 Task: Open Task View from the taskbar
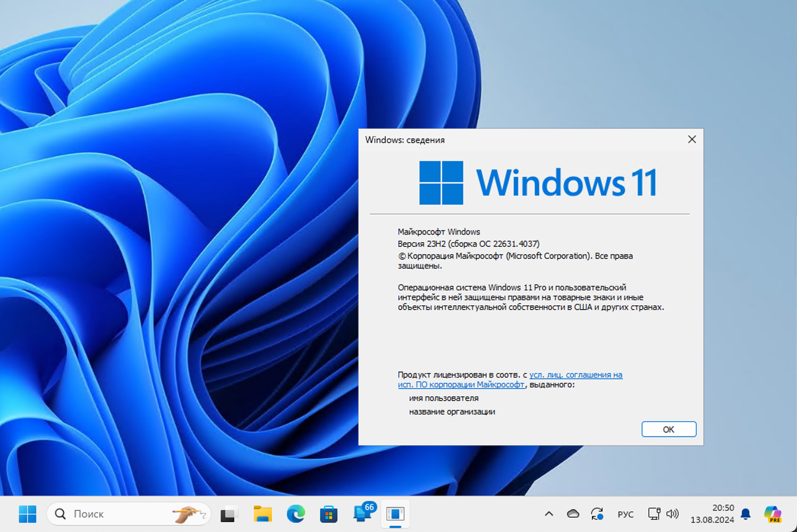coord(229,514)
